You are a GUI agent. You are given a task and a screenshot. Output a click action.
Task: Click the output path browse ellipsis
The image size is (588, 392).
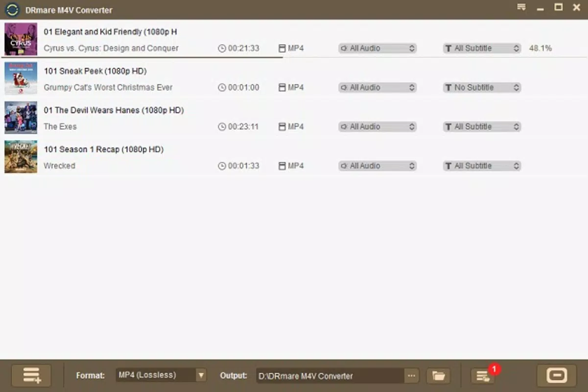[411, 376]
